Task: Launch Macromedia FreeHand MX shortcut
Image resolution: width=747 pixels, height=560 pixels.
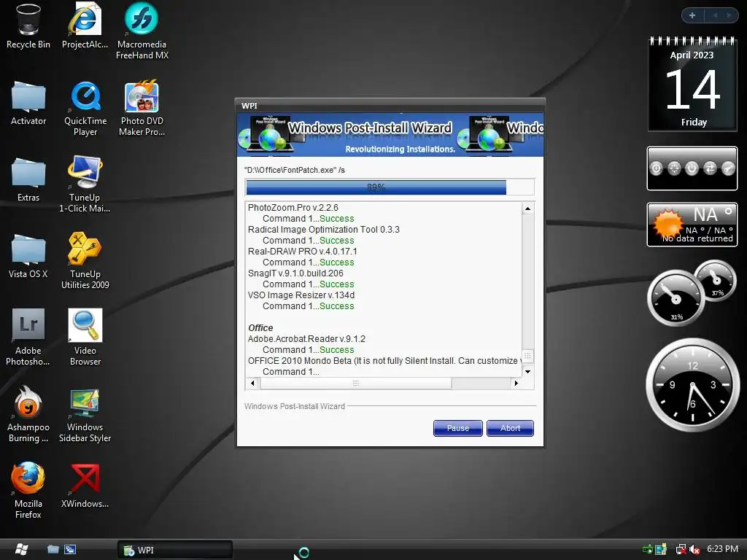Action: (142, 31)
